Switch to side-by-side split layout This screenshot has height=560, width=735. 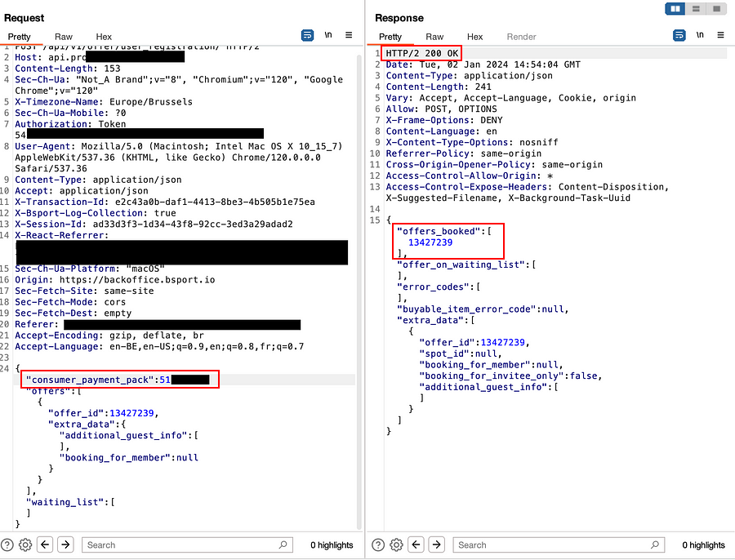[675, 9]
